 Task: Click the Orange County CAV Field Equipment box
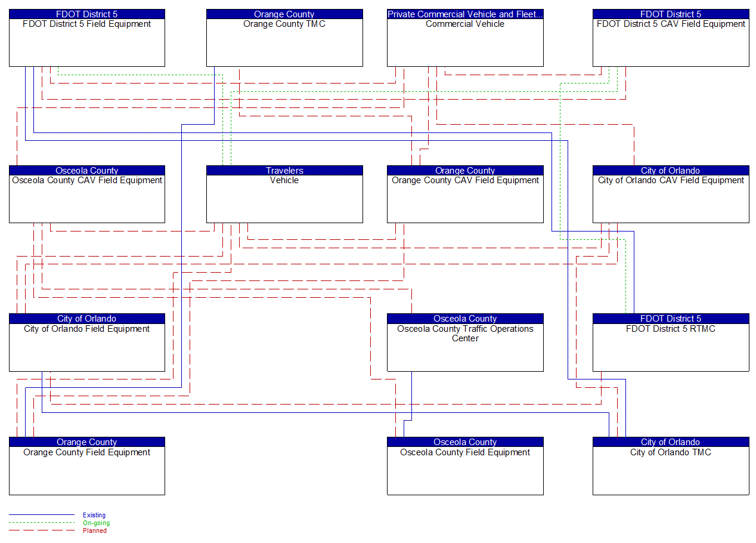click(465, 193)
